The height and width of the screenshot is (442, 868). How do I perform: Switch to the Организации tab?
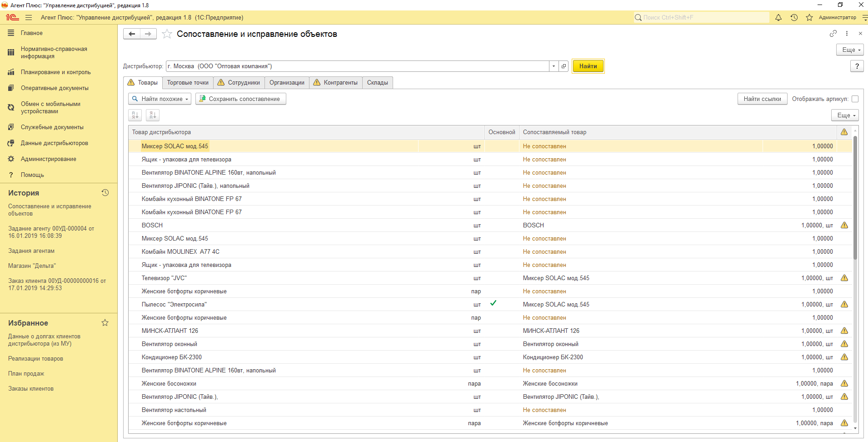point(287,82)
